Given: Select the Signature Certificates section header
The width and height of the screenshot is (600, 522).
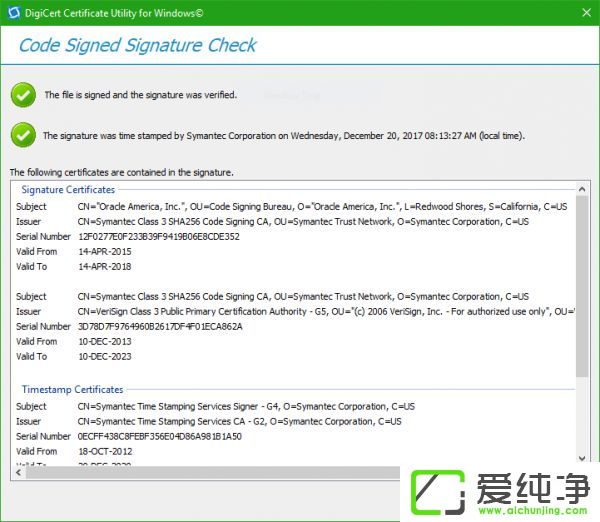Looking at the screenshot, I should 68,189.
